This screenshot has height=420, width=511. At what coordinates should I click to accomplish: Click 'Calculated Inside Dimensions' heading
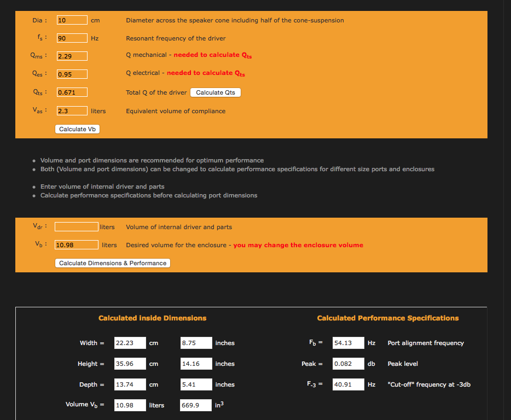[153, 318]
